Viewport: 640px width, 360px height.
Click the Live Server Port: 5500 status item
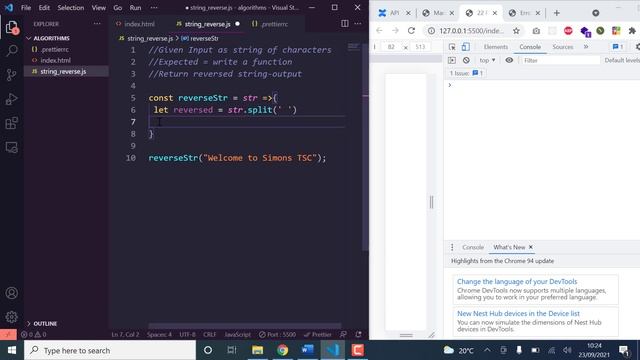tap(278, 334)
